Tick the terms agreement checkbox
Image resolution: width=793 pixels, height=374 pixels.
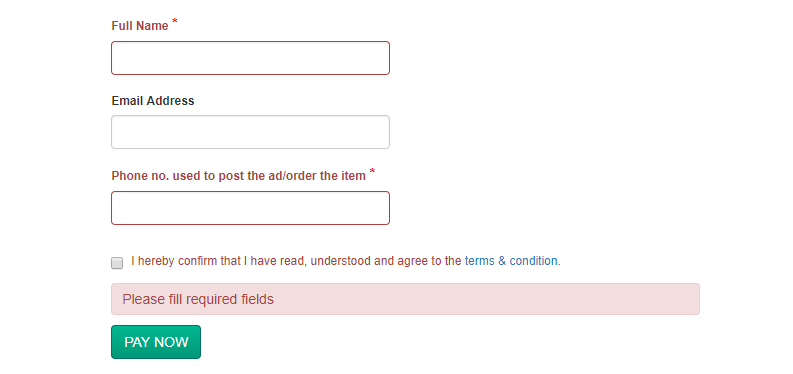(x=117, y=263)
